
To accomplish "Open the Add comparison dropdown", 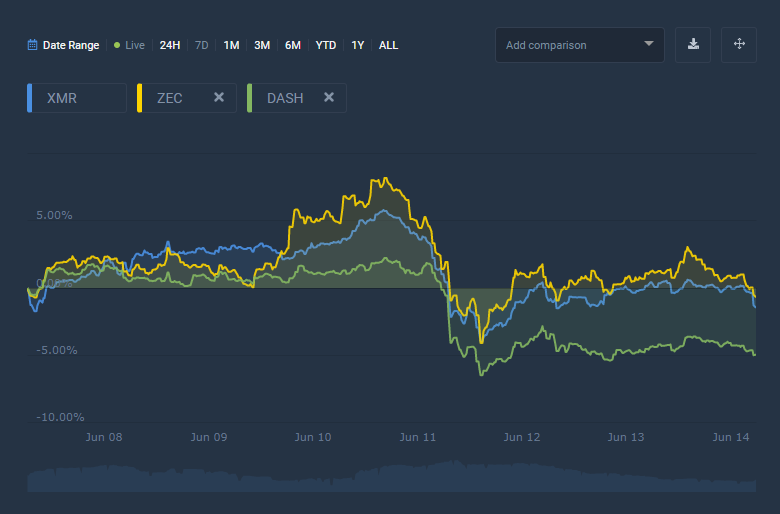I will point(580,45).
